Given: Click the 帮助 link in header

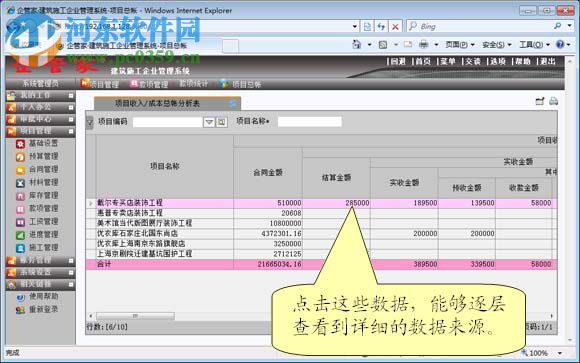Looking at the screenshot, I should click(x=523, y=61).
